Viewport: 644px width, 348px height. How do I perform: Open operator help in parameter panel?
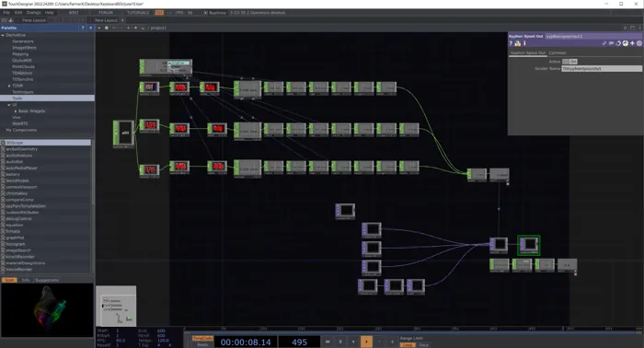(511, 43)
